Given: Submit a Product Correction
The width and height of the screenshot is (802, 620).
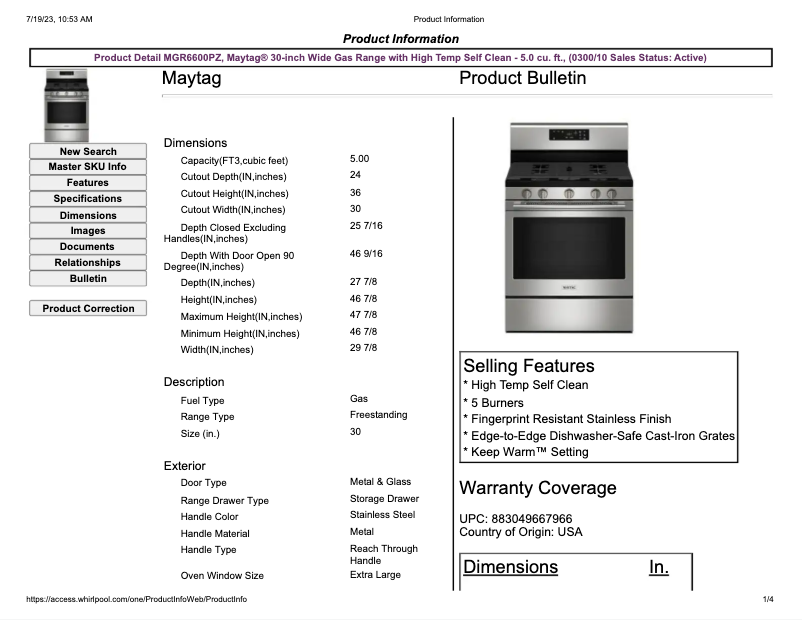Looking at the screenshot, I should 87,308.
